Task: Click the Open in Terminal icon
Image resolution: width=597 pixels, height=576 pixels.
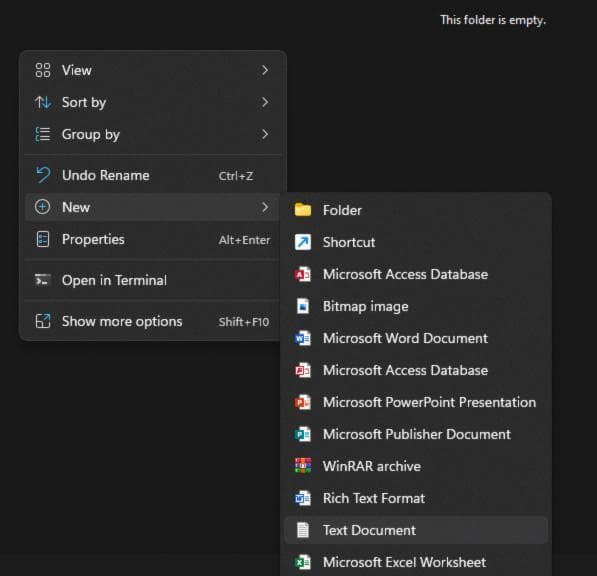Action: pos(42,280)
